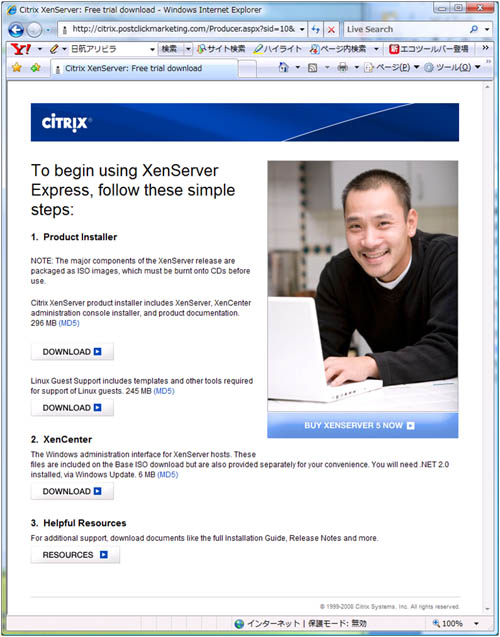Stop loading with the red X icon
Viewport: 500px width, 637px height.
331,29
